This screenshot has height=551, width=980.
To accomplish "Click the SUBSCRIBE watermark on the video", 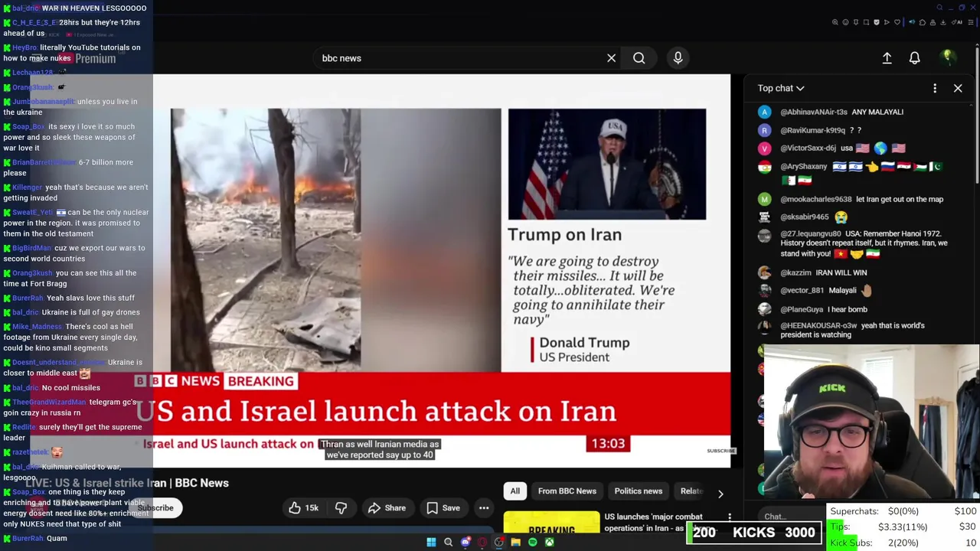I will [x=720, y=451].
